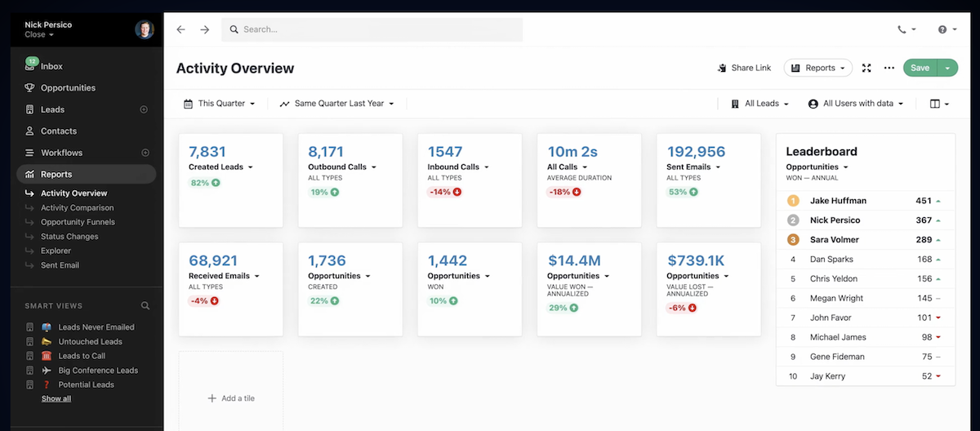The image size is (980, 431).
Task: Open the phone call icon menu
Action: 906,29
